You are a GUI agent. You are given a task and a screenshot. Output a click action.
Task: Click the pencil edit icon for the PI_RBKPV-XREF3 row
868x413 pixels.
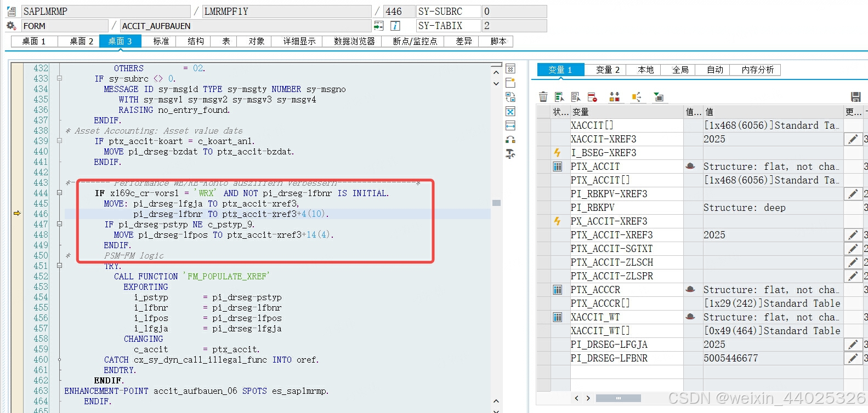pos(853,194)
